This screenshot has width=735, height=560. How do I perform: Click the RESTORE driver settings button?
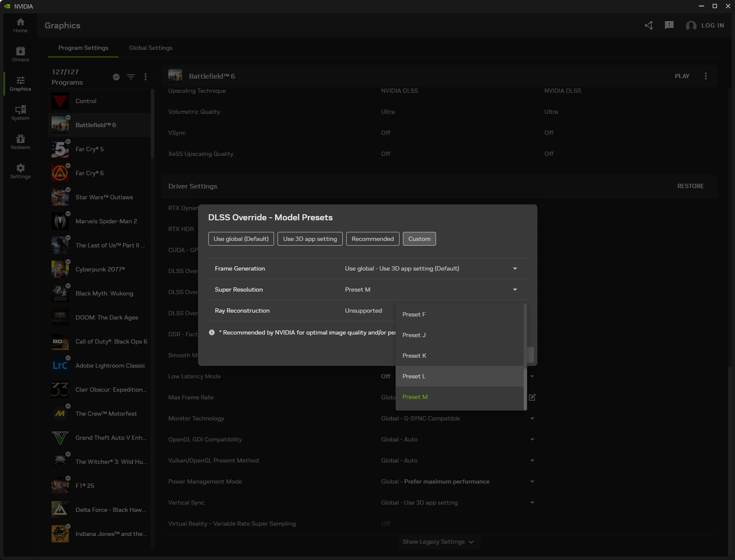coord(690,186)
